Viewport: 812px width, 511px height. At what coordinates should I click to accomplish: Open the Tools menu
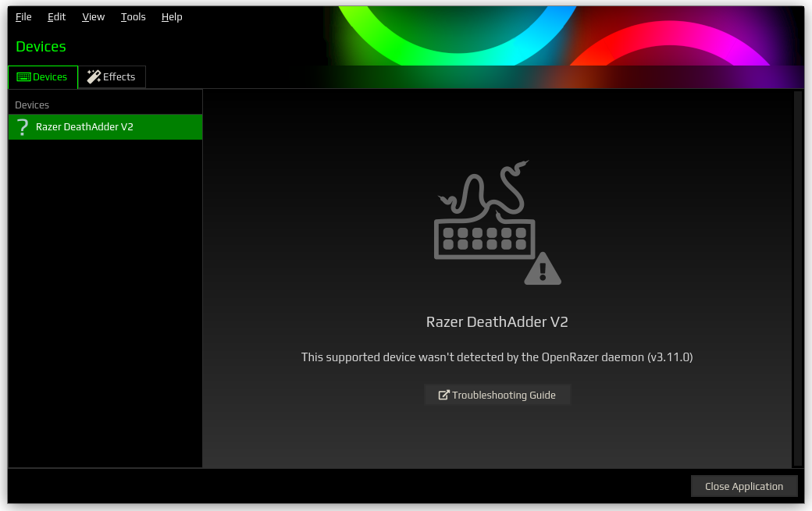(x=133, y=17)
